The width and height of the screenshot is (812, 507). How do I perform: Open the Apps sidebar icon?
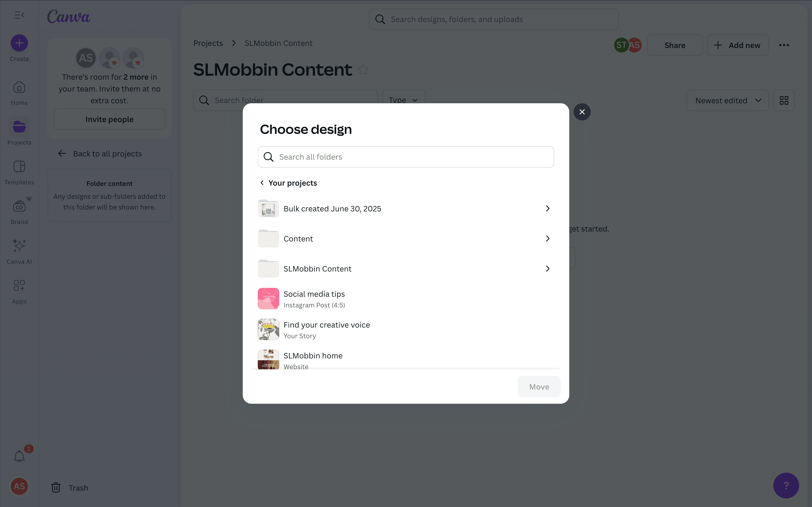[19, 286]
